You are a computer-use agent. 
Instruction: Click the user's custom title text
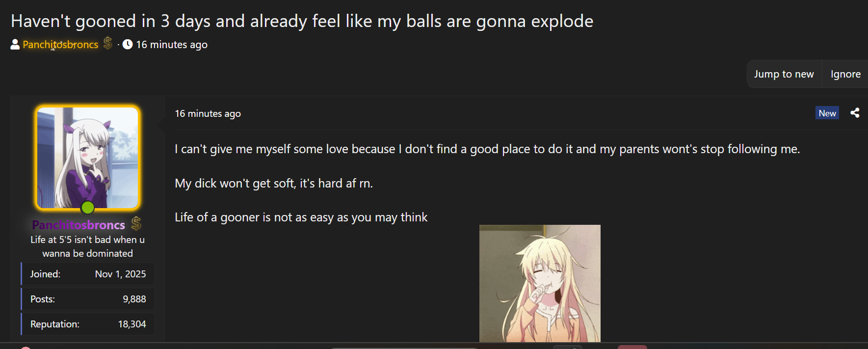click(87, 246)
